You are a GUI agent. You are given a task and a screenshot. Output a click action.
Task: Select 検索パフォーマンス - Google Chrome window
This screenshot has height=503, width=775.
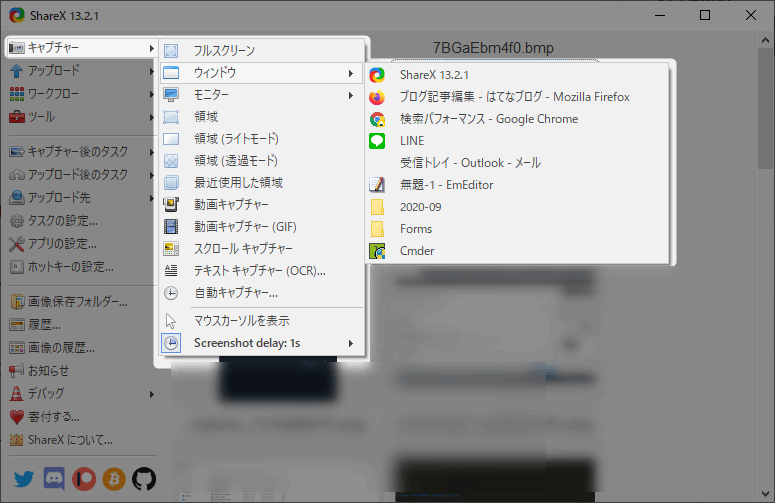coord(518,119)
